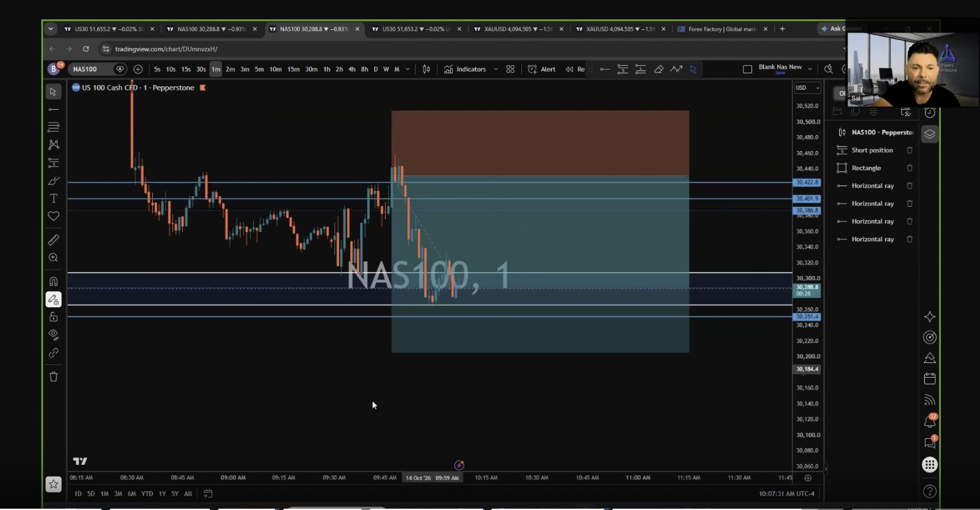Set date range to YTD
Screen dimensions: 980x510
147,493
